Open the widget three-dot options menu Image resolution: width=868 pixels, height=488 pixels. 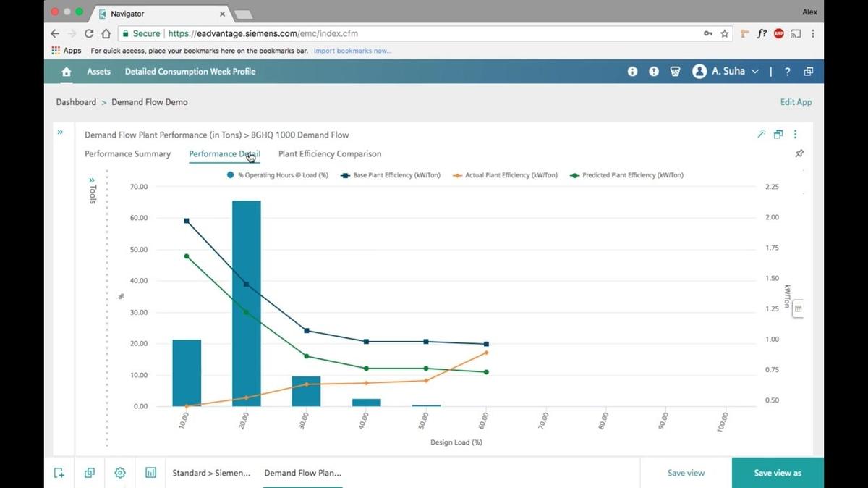pyautogui.click(x=795, y=134)
